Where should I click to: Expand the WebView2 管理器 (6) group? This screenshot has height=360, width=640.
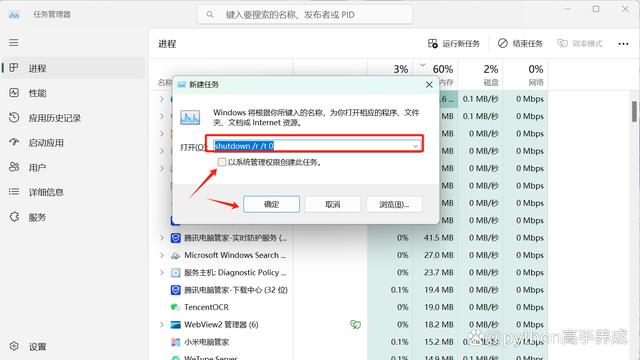pos(162,324)
